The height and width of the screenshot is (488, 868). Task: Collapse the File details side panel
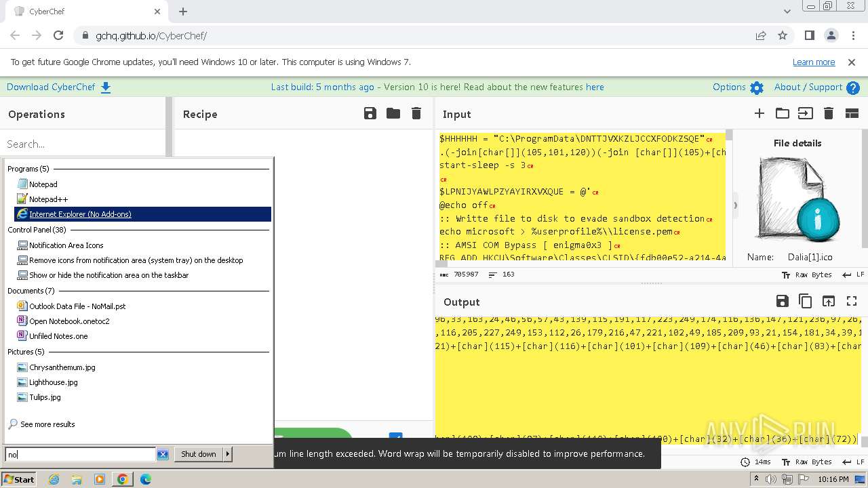pyautogui.click(x=735, y=205)
